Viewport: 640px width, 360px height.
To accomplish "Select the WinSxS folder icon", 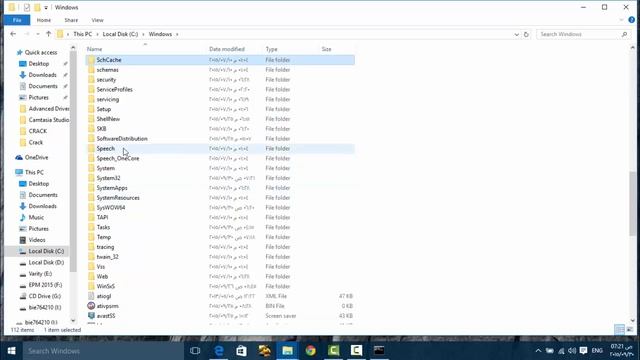I will coord(91,286).
